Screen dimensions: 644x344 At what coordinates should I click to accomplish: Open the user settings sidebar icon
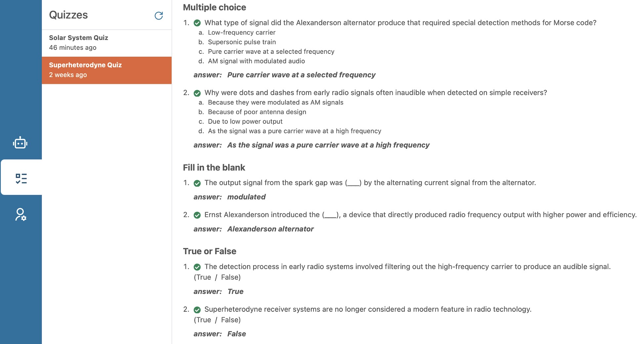pyautogui.click(x=21, y=215)
